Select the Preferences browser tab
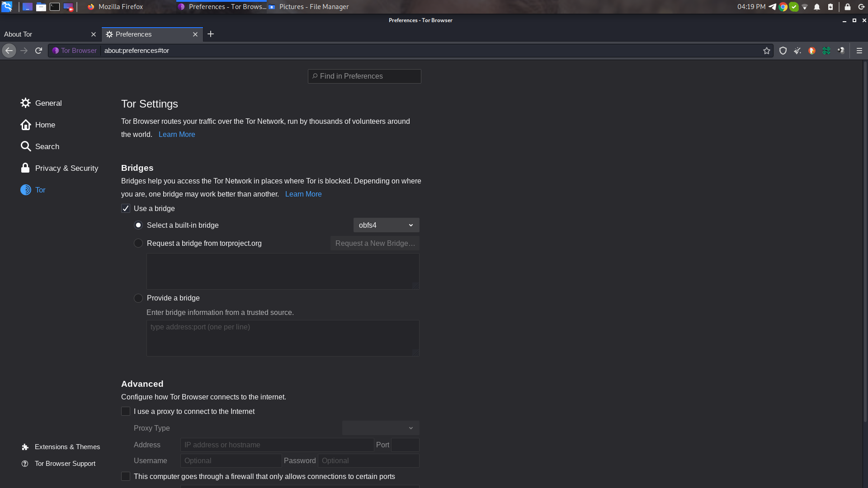Image resolution: width=868 pixels, height=488 pixels. tap(152, 34)
